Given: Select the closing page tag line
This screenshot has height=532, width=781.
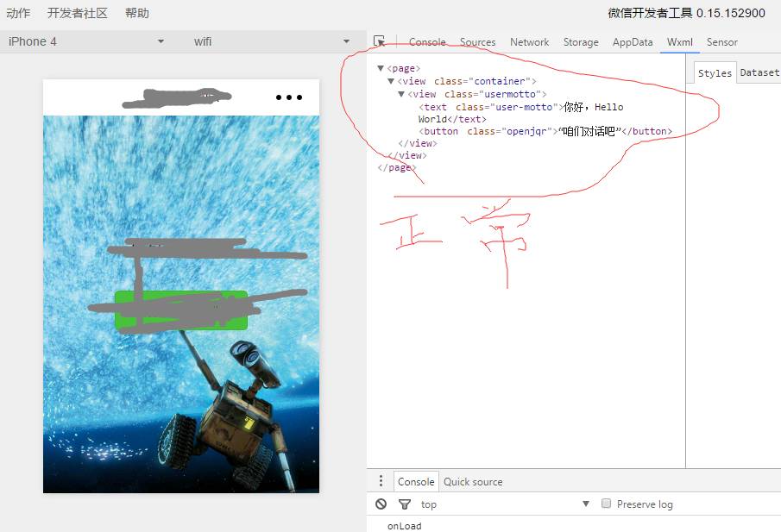Looking at the screenshot, I should (396, 168).
